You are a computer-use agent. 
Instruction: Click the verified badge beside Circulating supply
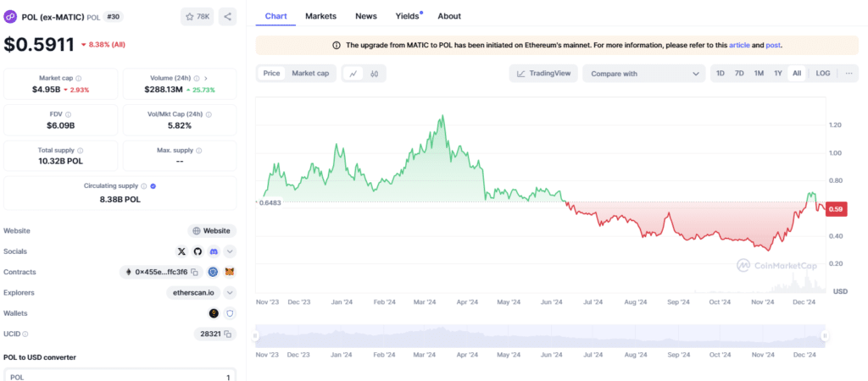click(x=153, y=186)
